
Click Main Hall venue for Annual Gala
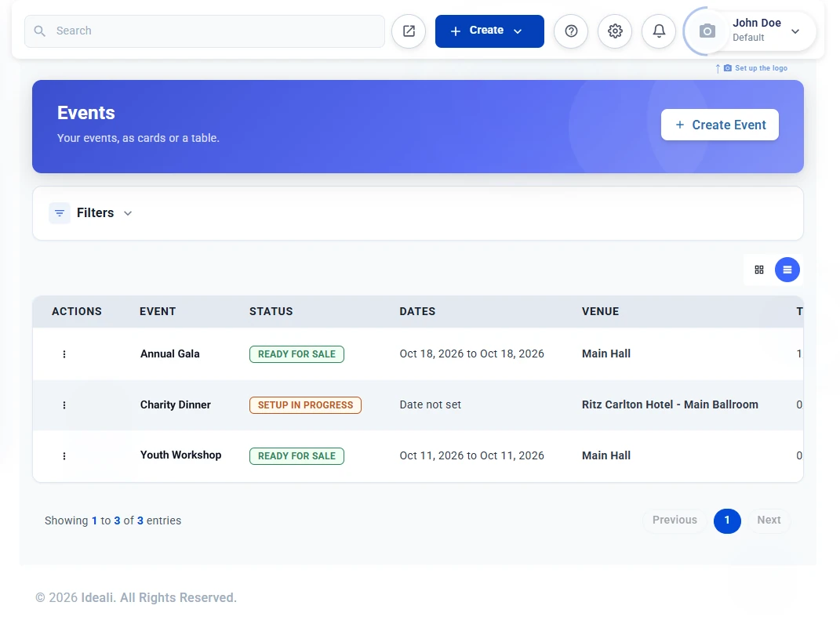[606, 354]
